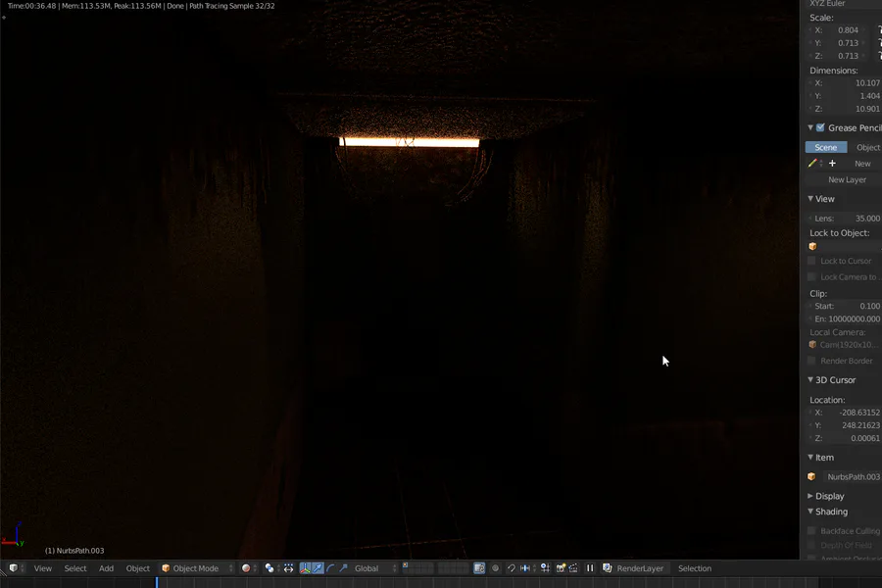The width and height of the screenshot is (882, 588).
Task: Open the pivot point selector
Action: (271, 568)
